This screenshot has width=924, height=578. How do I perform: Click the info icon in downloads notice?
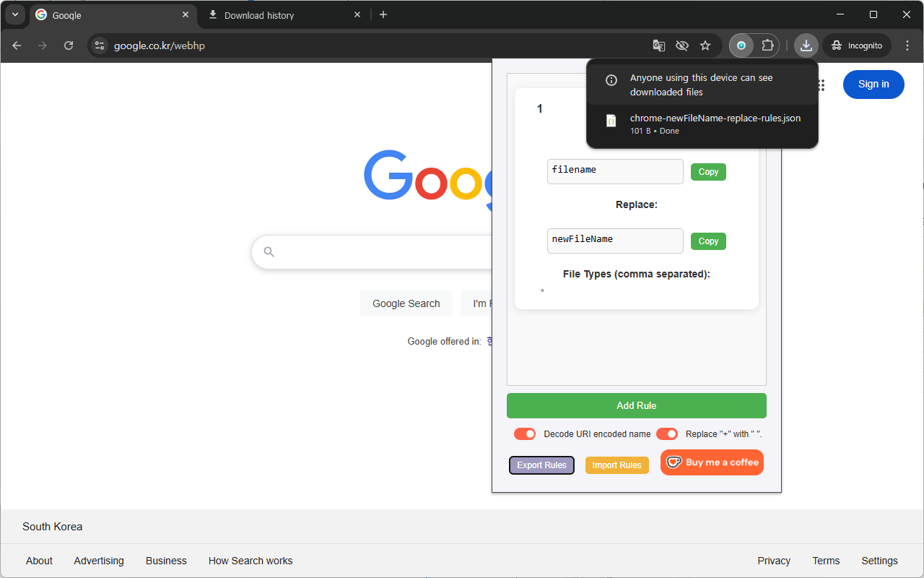611,80
